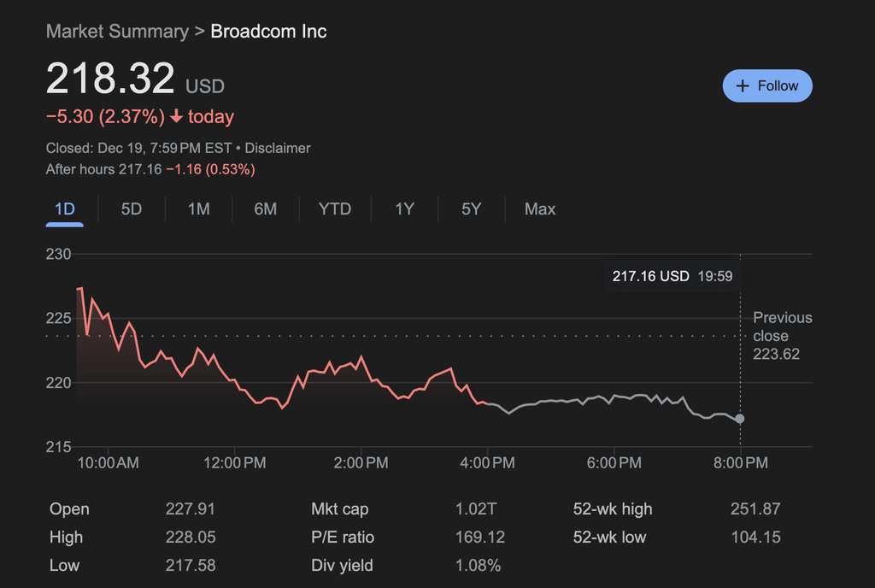The image size is (875, 588).
Task: Click the Mkt cap value 1.02T
Action: 475,509
